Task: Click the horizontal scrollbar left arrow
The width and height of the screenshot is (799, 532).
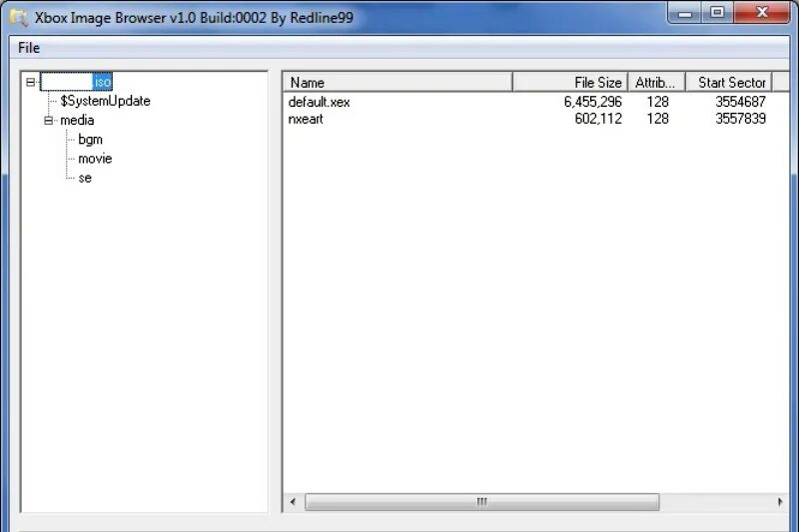Action: pyautogui.click(x=293, y=502)
